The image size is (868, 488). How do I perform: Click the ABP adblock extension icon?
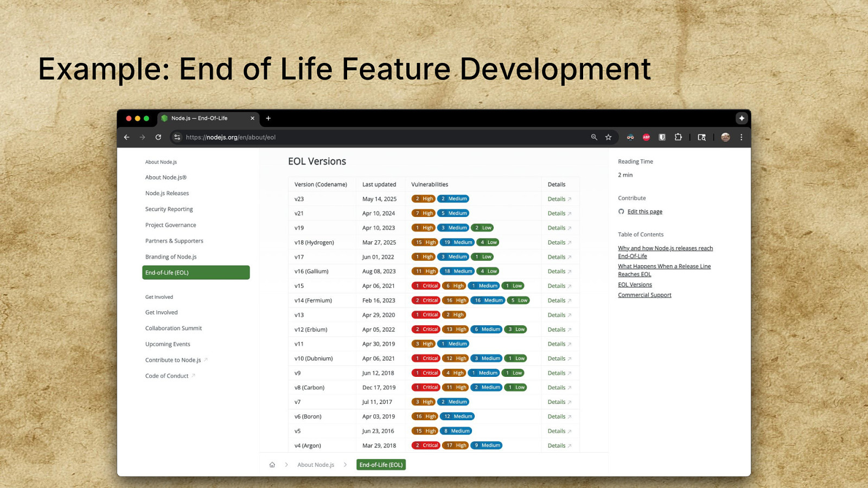pyautogui.click(x=646, y=137)
